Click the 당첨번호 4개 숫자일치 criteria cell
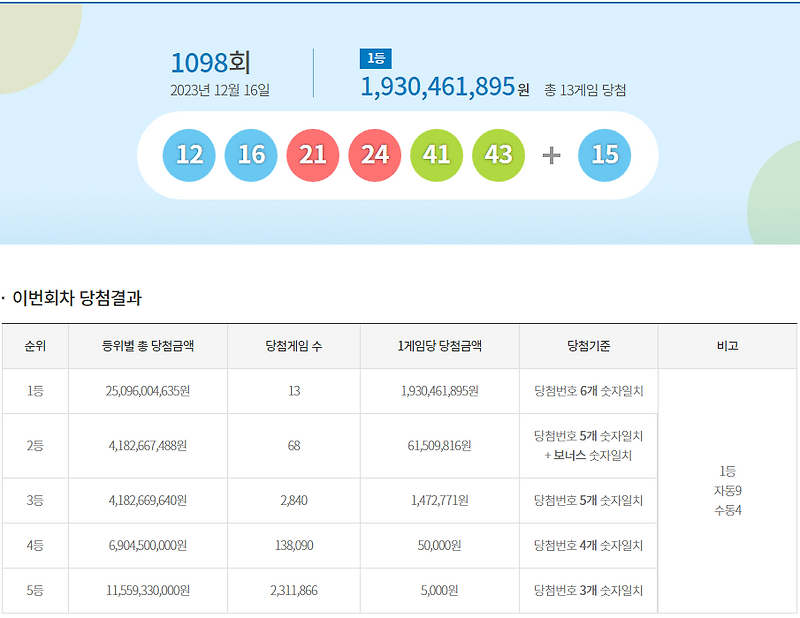Screen dimensions: 800x618 [589, 546]
